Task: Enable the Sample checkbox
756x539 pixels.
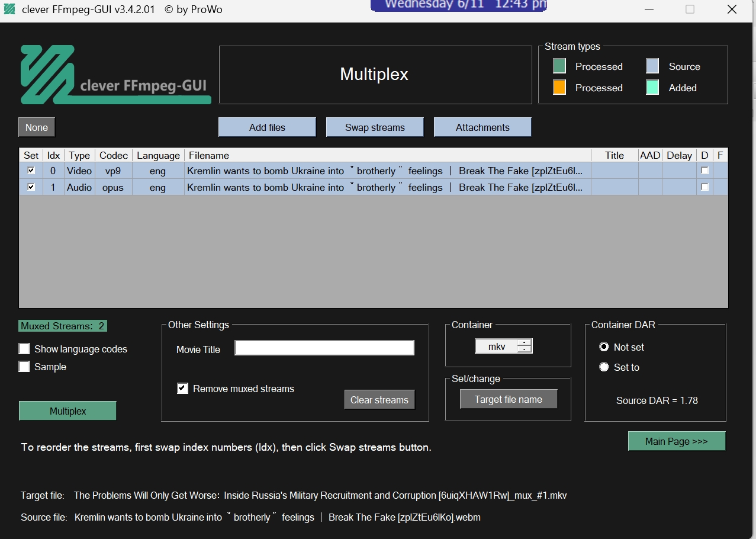Action: click(x=24, y=367)
